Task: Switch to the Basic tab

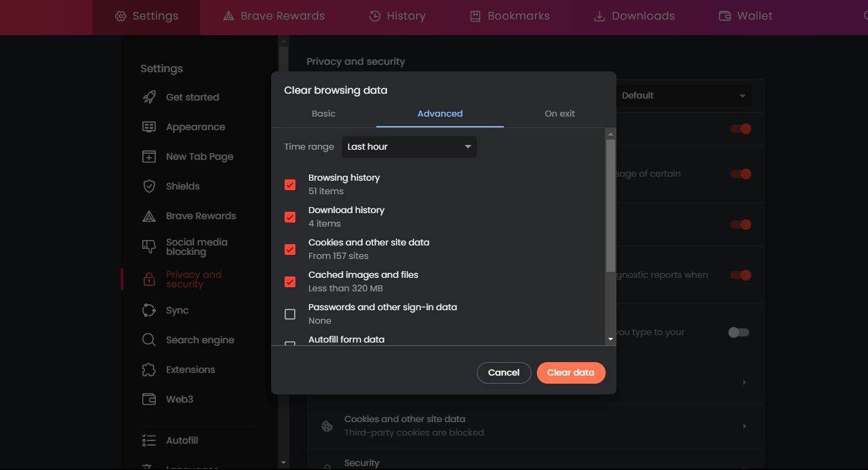Action: [324, 114]
